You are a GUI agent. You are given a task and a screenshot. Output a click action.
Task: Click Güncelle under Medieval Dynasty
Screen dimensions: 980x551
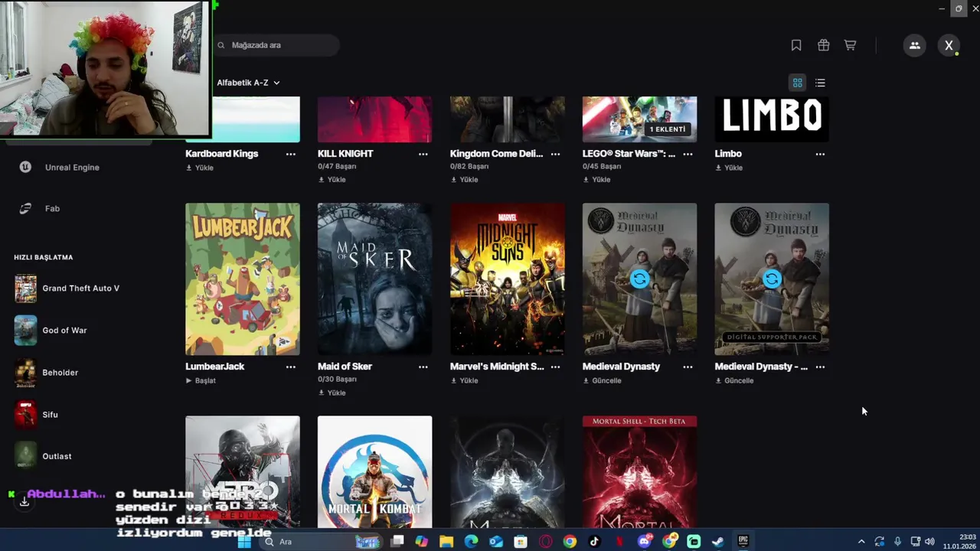tap(602, 380)
